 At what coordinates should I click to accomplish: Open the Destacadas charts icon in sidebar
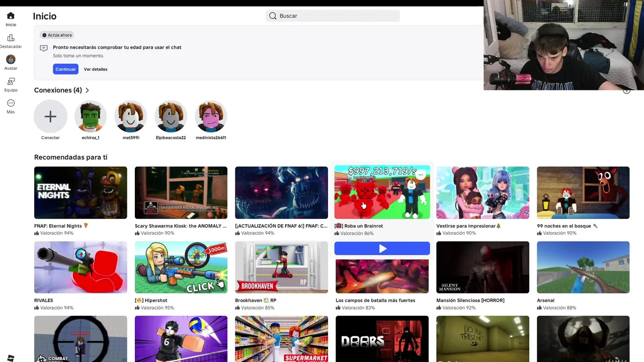click(11, 38)
